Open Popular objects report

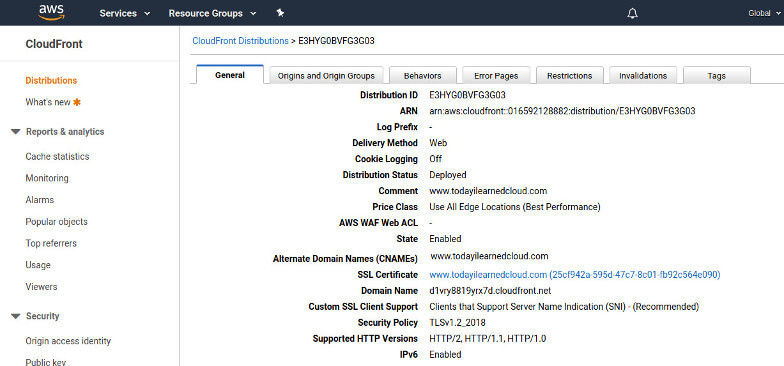(56, 222)
